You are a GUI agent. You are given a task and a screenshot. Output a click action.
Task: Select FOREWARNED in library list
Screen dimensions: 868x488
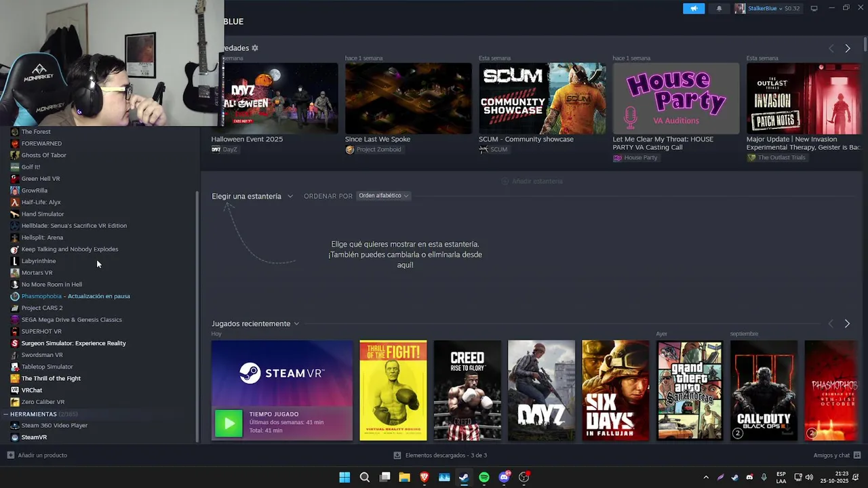pyautogui.click(x=41, y=144)
